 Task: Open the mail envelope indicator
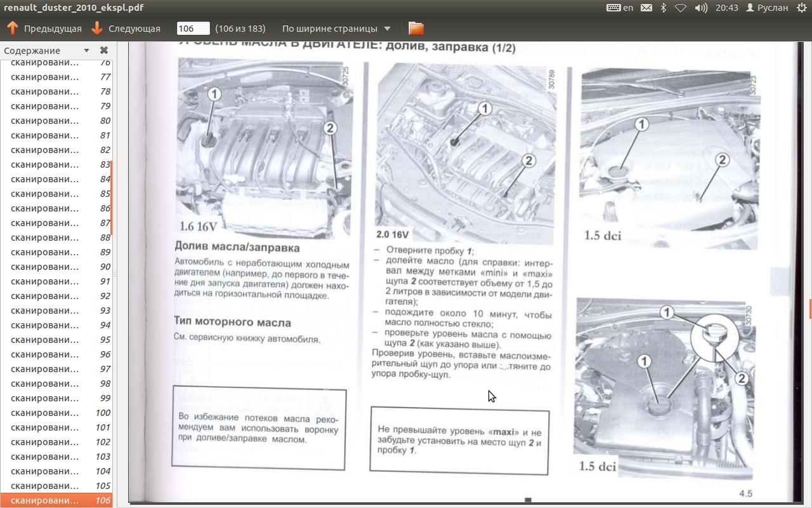tap(646, 8)
